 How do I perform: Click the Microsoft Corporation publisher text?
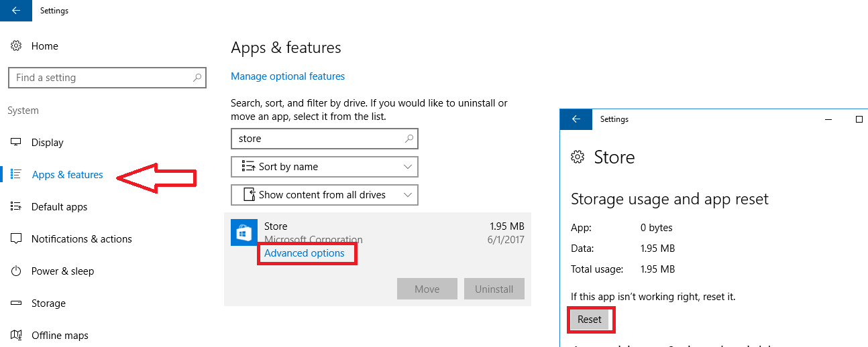click(x=313, y=239)
